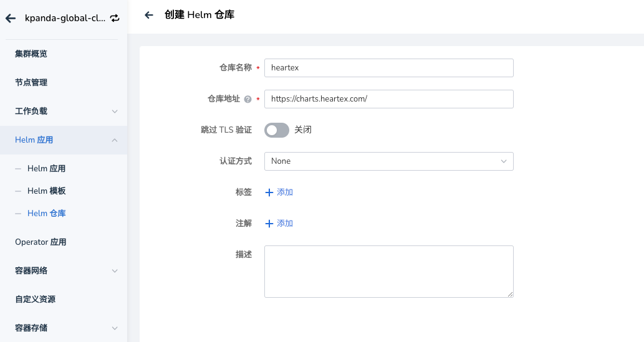The height and width of the screenshot is (342, 644).
Task: Click the 描述 text area
Action: (x=388, y=271)
